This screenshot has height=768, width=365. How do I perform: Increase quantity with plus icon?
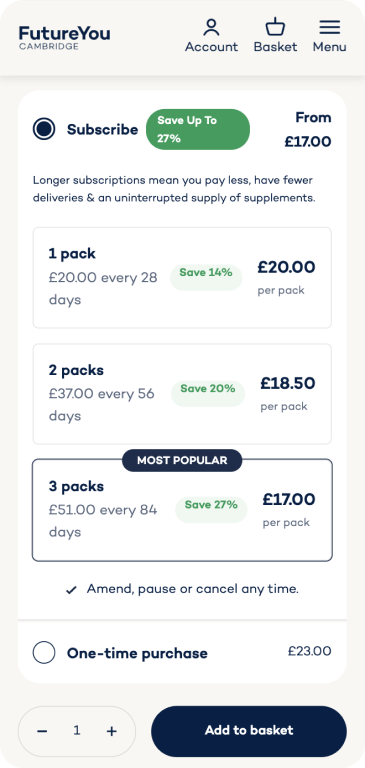click(112, 731)
